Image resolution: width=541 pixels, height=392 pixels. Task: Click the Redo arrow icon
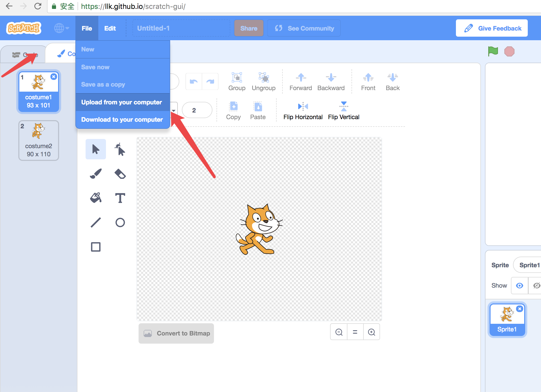[210, 81]
